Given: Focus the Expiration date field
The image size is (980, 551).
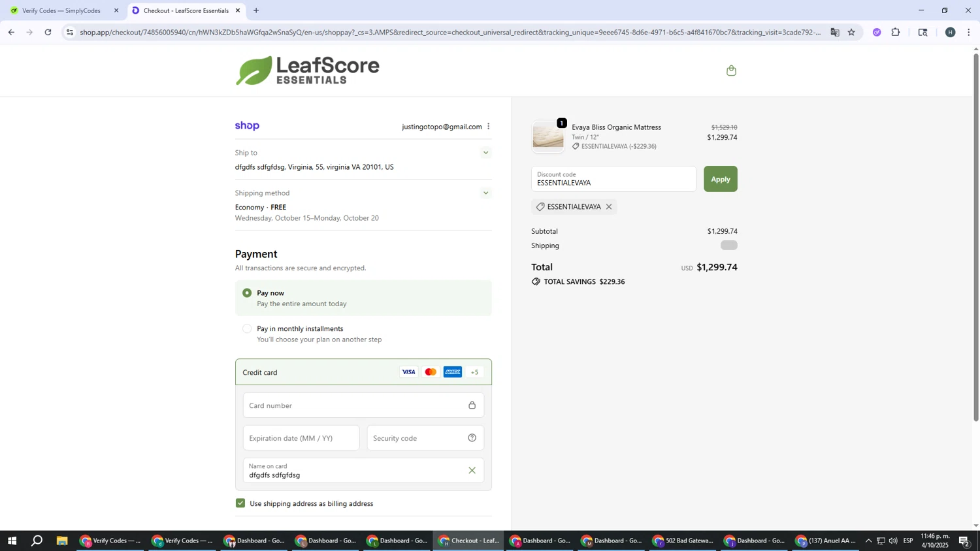Looking at the screenshot, I should (x=301, y=438).
